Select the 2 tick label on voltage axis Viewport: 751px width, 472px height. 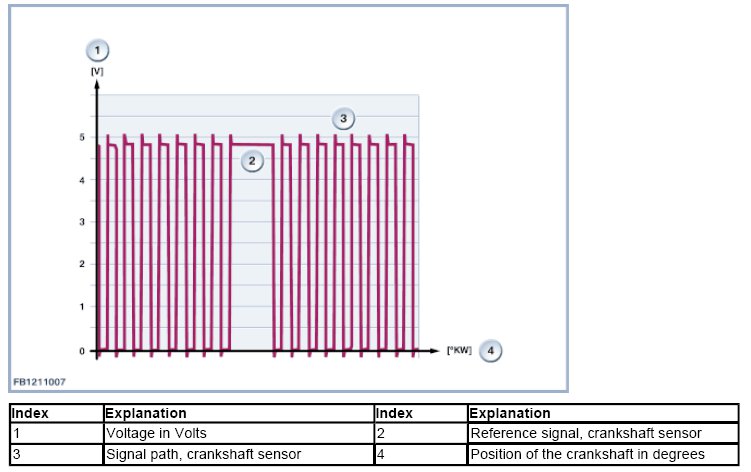[83, 265]
